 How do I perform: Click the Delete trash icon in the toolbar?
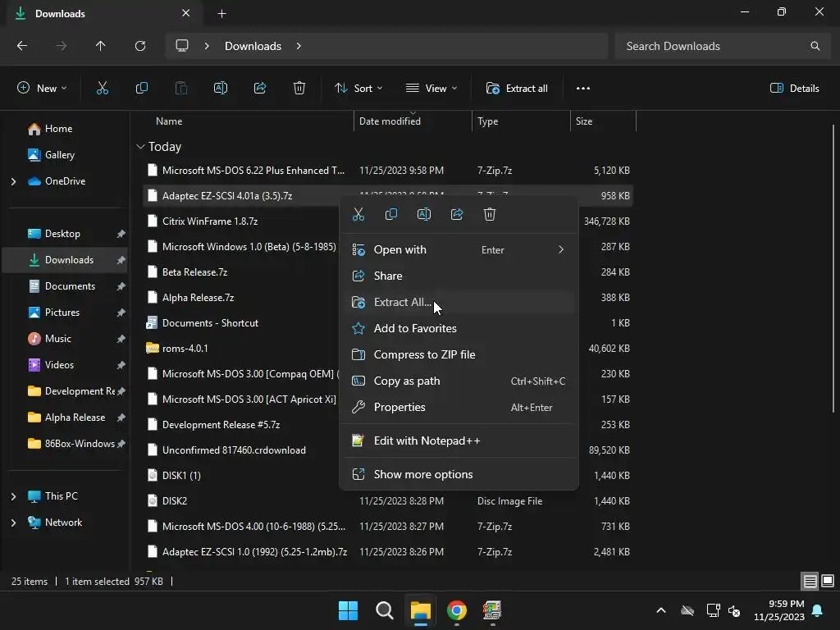pos(299,89)
